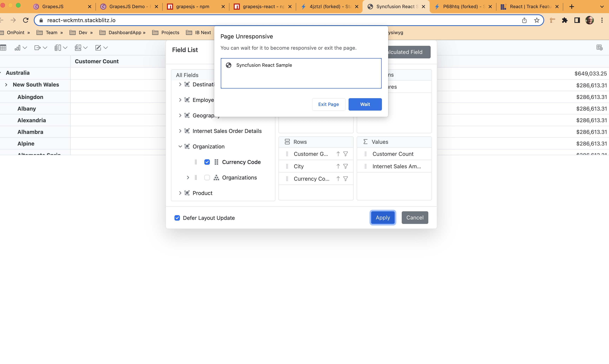Switch to the grapesjs - npm tab
This screenshot has height=364, width=609.
tap(193, 7)
